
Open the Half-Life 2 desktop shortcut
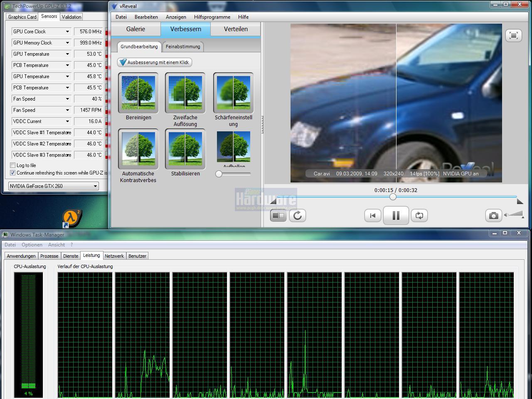pyautogui.click(x=72, y=219)
